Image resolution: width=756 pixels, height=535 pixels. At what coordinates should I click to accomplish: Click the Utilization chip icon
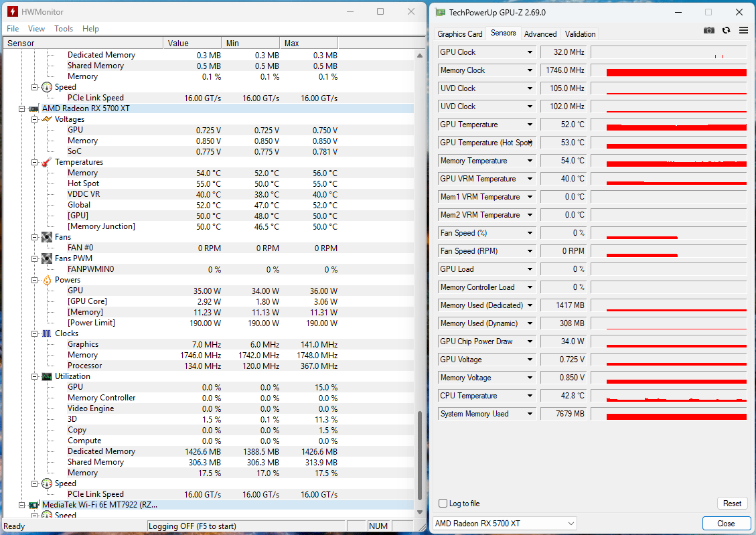click(47, 376)
